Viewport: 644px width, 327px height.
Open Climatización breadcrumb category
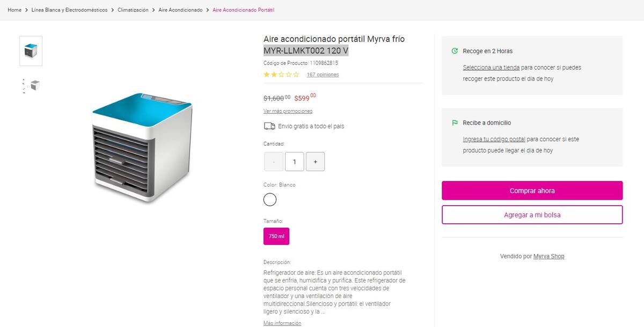pos(133,10)
